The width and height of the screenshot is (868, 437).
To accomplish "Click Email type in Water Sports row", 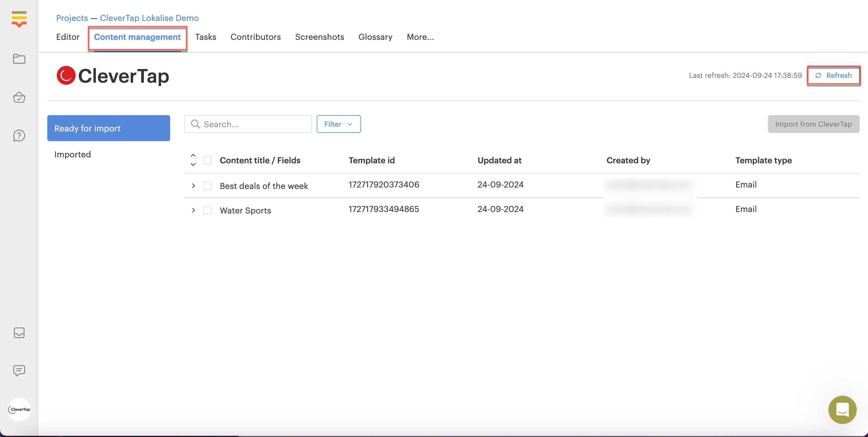I will 746,209.
